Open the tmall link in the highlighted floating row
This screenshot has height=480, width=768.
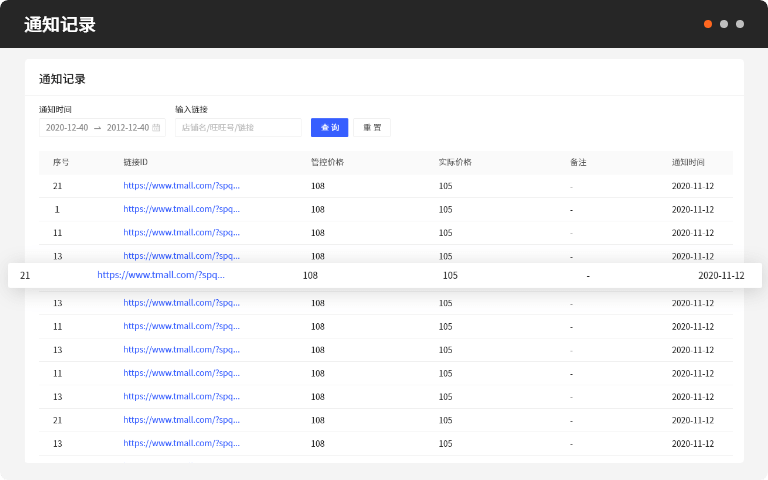(x=161, y=275)
